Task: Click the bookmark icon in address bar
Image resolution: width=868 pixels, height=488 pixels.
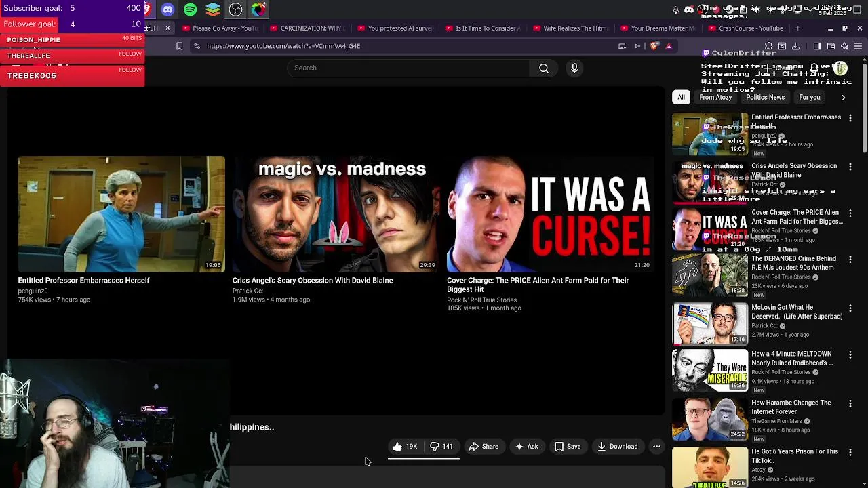Action: click(x=179, y=46)
